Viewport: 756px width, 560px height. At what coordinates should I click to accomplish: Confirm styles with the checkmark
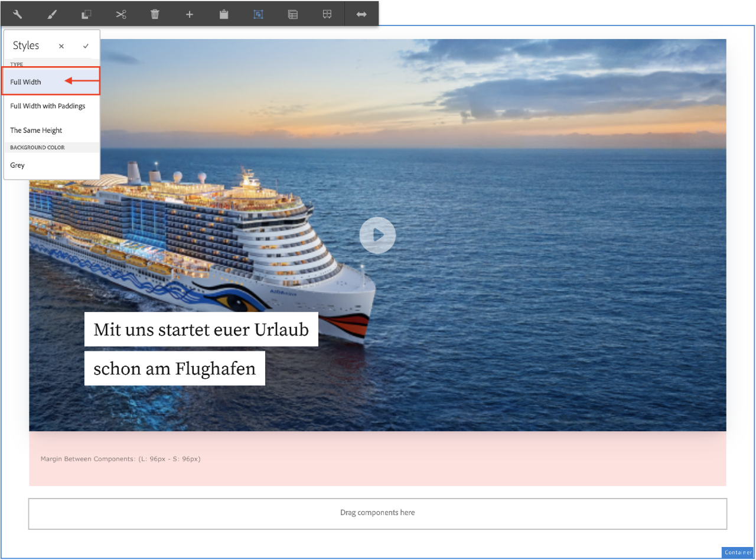click(86, 45)
